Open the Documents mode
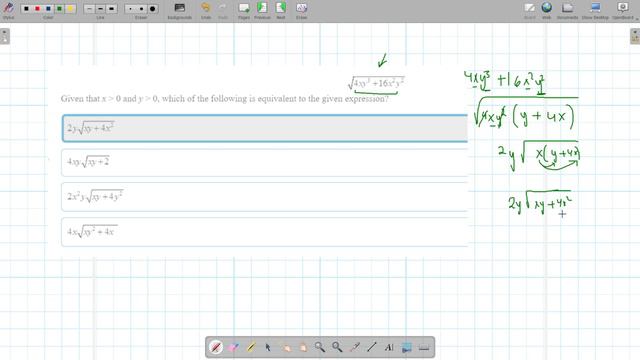The image size is (640, 360). [x=567, y=11]
